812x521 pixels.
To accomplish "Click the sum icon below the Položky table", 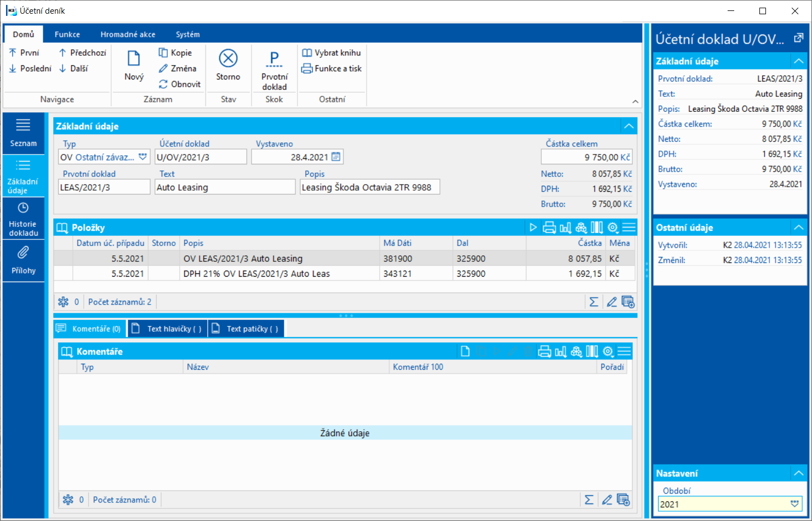I will (593, 302).
